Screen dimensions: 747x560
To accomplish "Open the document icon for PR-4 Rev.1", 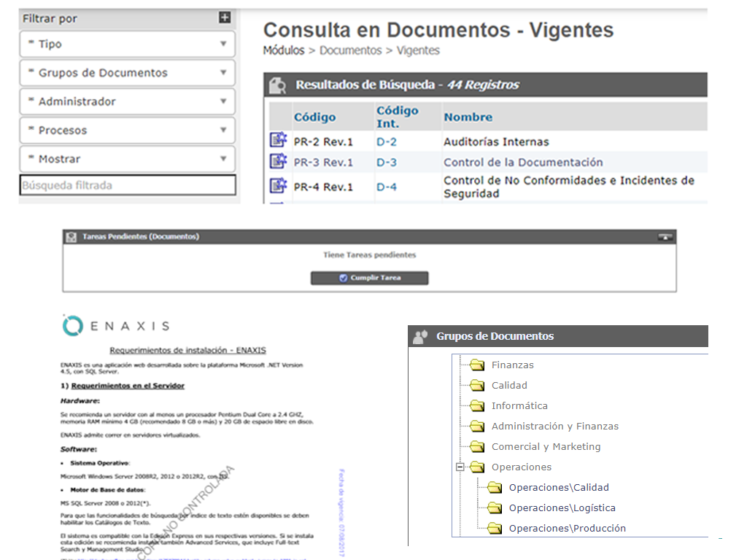I will point(278,185).
